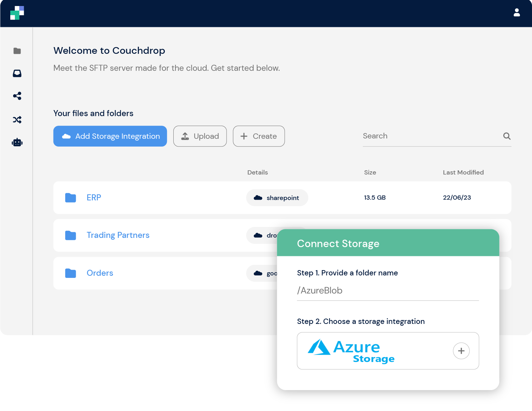532x411 pixels.
Task: Click Add Storage Integration button
Action: click(x=110, y=136)
